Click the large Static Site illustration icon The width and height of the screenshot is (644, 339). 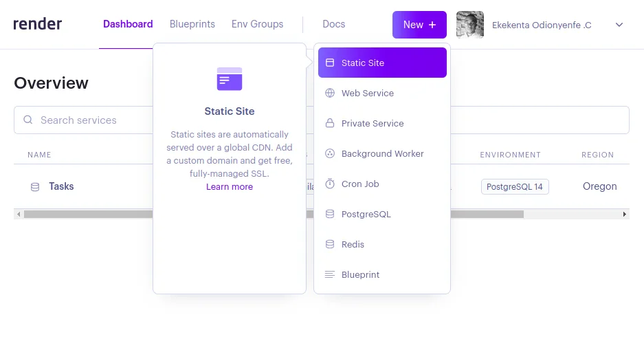[229, 79]
